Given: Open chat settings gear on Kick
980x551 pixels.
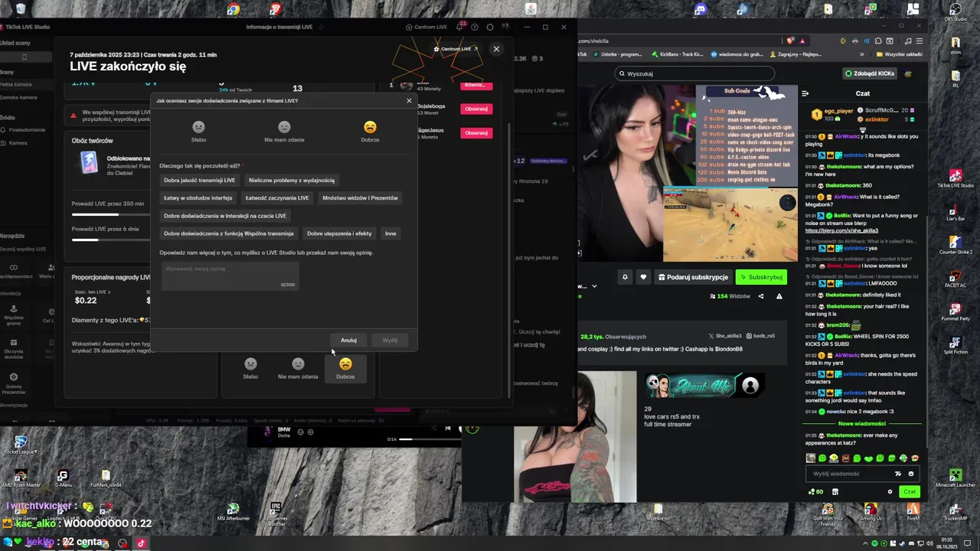Looking at the screenshot, I should 890,492.
